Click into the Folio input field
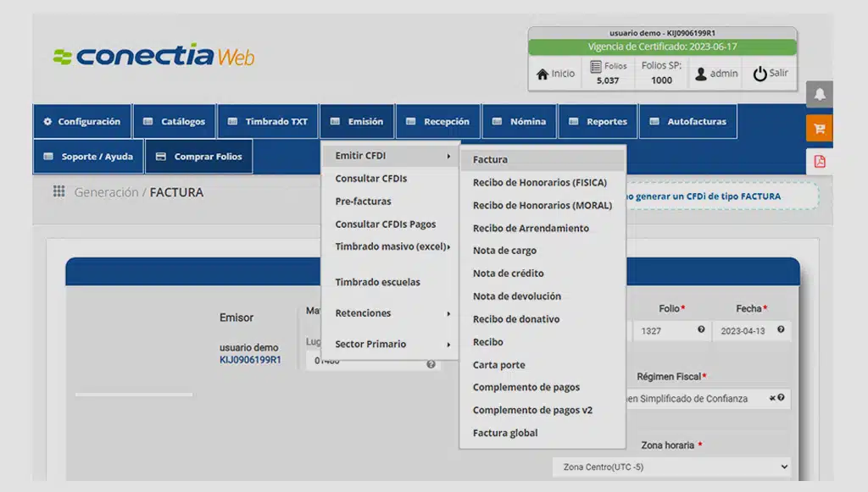Screen dimensions: 868x492 point(664,330)
